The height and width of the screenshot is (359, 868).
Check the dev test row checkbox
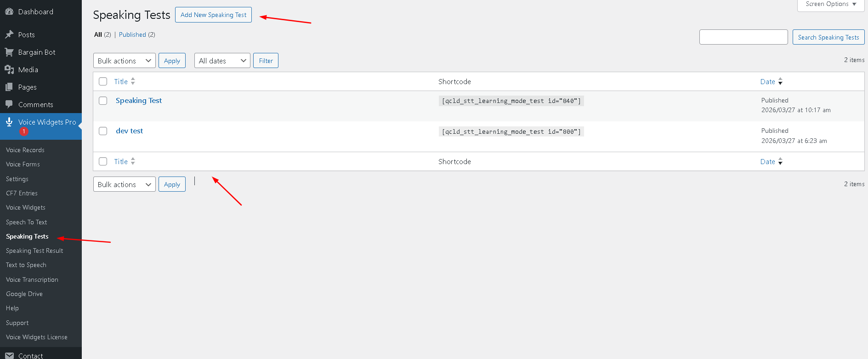click(x=103, y=131)
